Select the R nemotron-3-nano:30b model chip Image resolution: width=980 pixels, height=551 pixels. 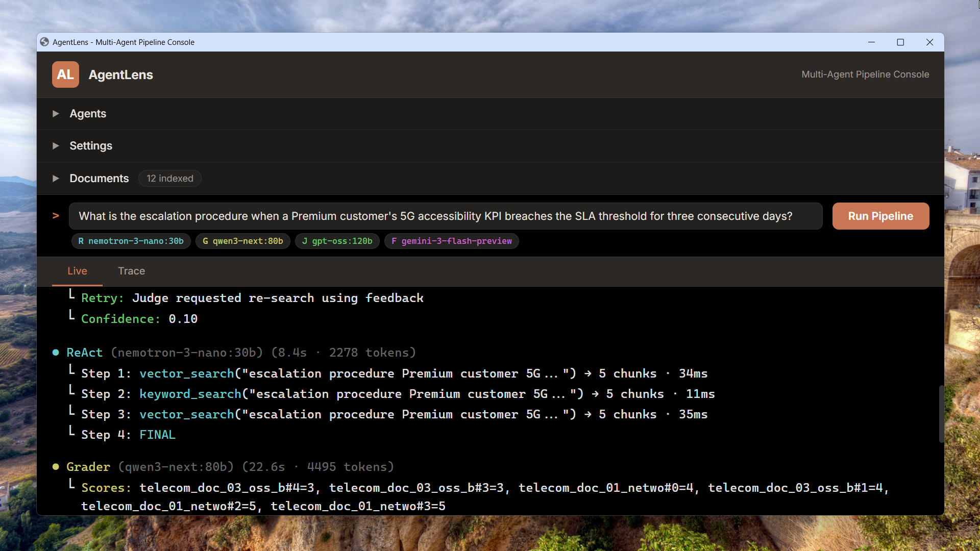click(131, 241)
